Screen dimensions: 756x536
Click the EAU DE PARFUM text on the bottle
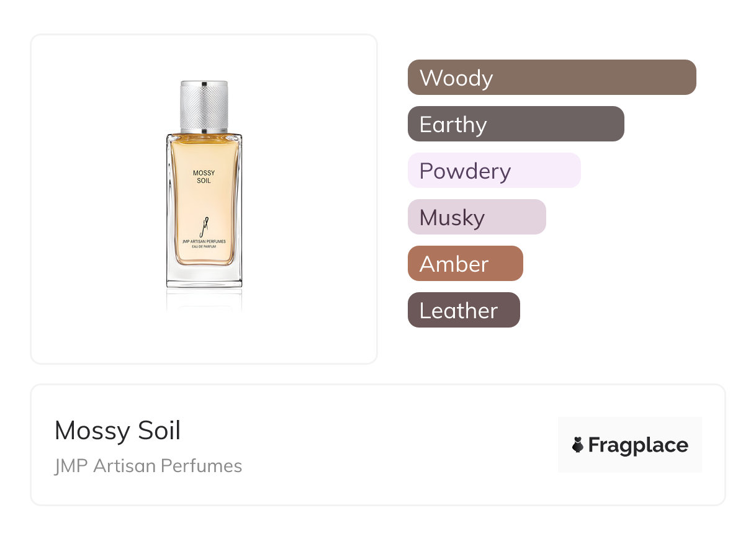click(204, 249)
